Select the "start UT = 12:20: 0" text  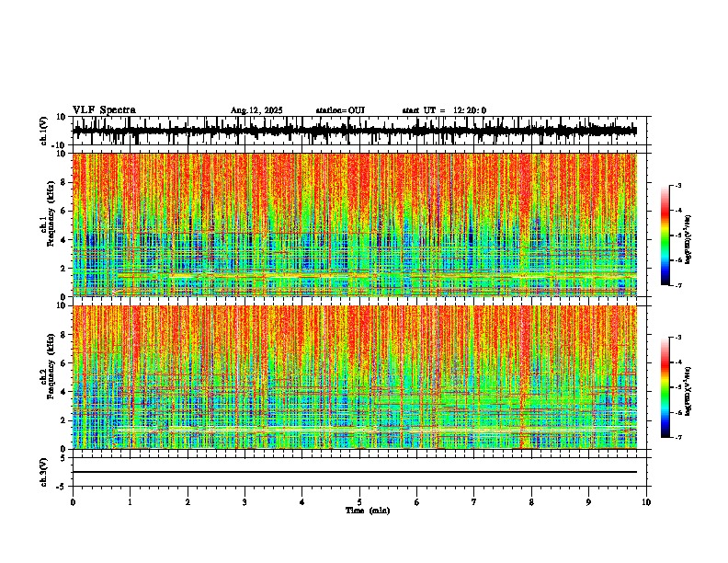[x=444, y=110]
